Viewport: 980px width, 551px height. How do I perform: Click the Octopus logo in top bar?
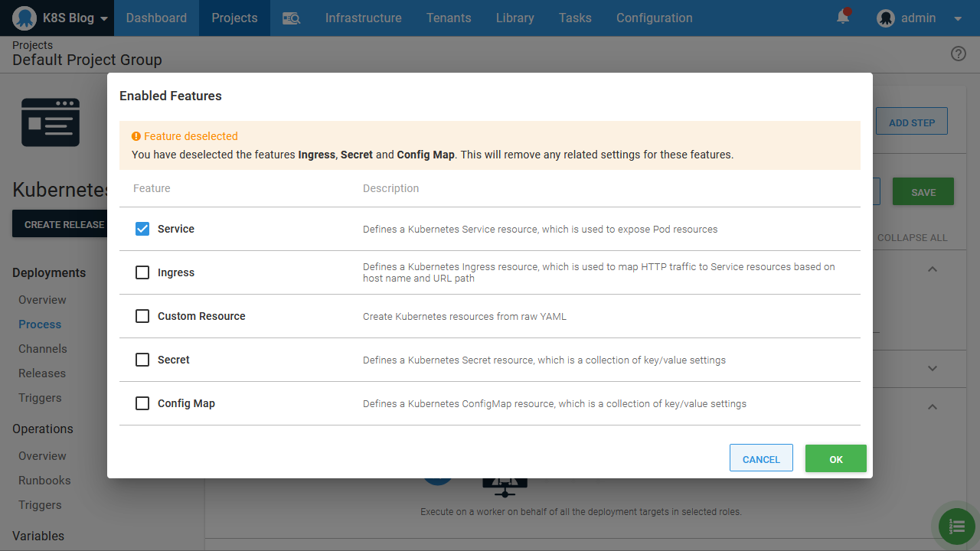tap(24, 18)
